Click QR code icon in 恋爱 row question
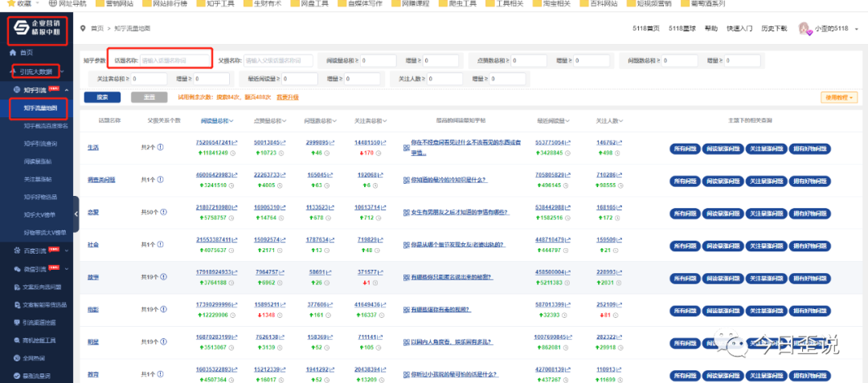 407,212
